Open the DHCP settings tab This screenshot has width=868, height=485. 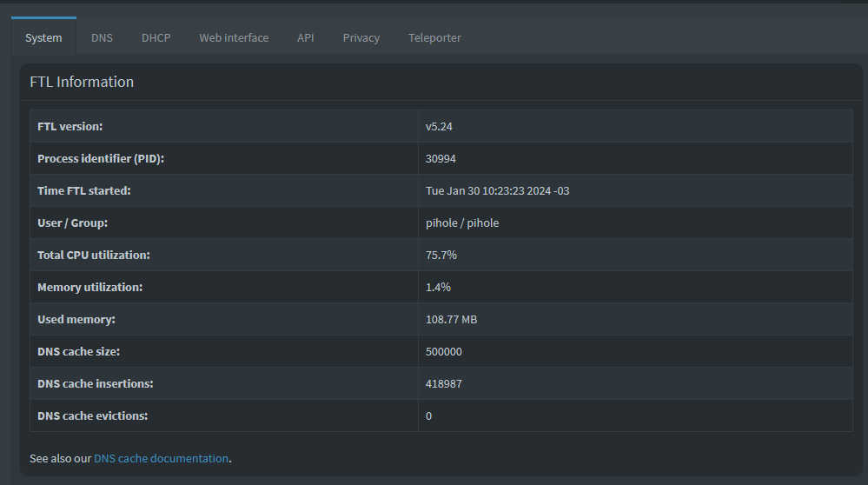(156, 37)
